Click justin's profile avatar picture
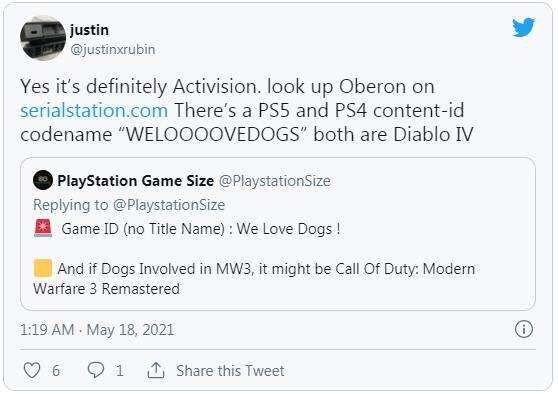This screenshot has height=394, width=558. 43,38
